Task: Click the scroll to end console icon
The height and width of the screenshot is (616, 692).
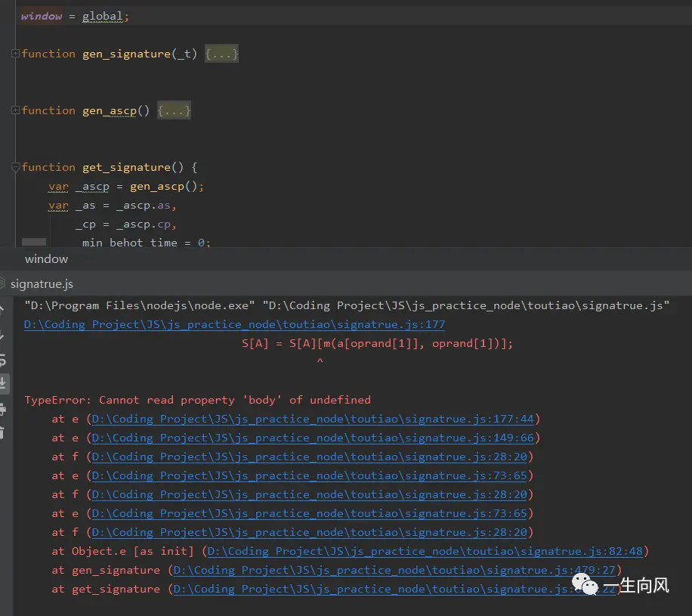Action: click(x=3, y=383)
